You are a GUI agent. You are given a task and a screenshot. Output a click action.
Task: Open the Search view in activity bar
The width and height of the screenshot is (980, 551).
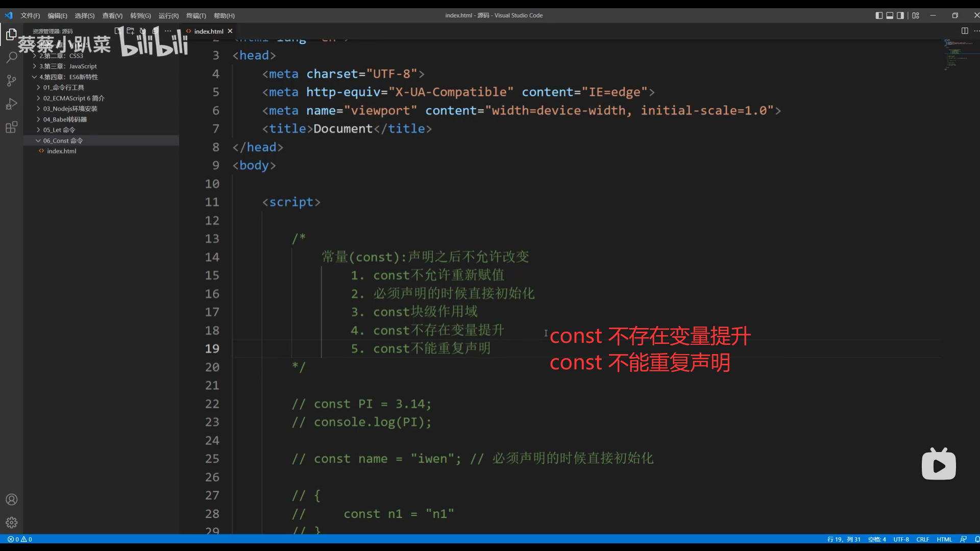point(11,57)
